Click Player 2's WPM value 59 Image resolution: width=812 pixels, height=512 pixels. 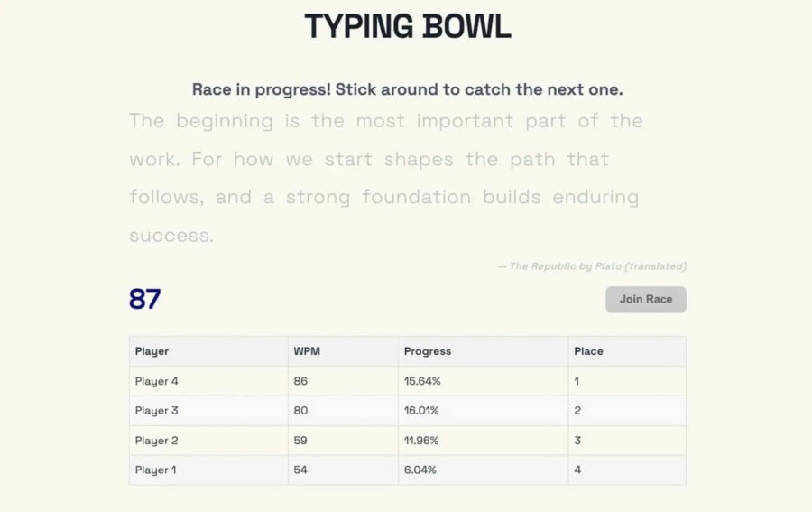[300, 441]
